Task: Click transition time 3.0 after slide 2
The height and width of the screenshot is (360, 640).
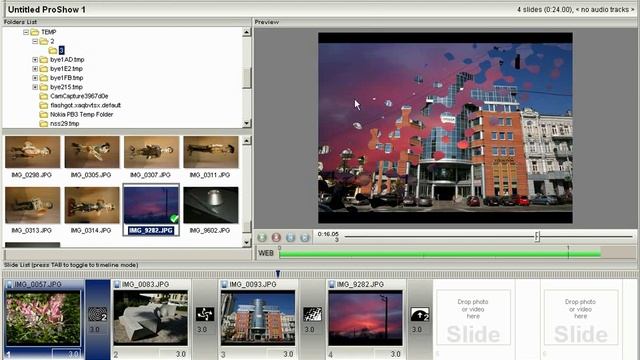Action: pos(202,329)
